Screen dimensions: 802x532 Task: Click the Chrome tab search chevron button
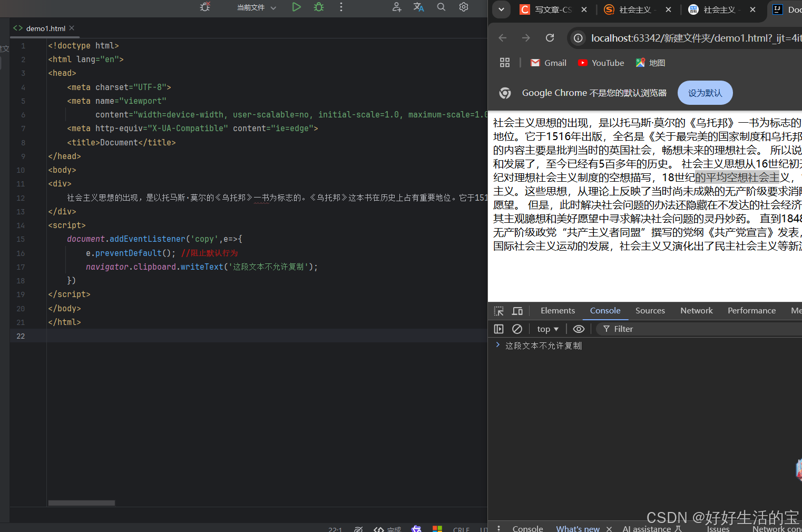(x=501, y=9)
